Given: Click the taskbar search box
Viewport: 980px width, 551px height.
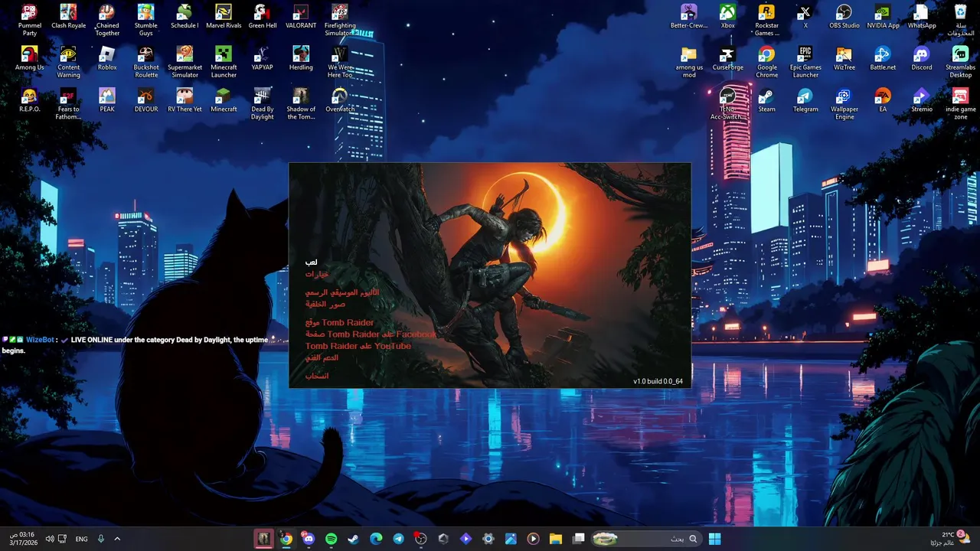Looking at the screenshot, I should 647,539.
